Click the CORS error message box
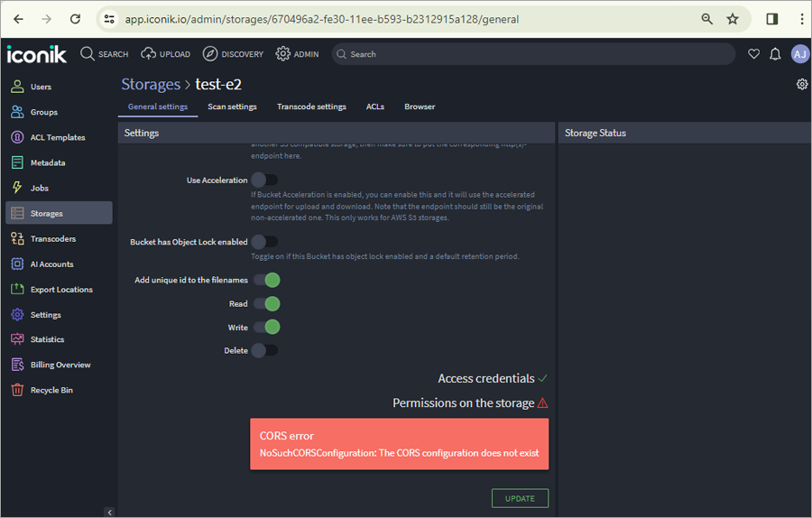The width and height of the screenshot is (812, 518). pos(400,444)
